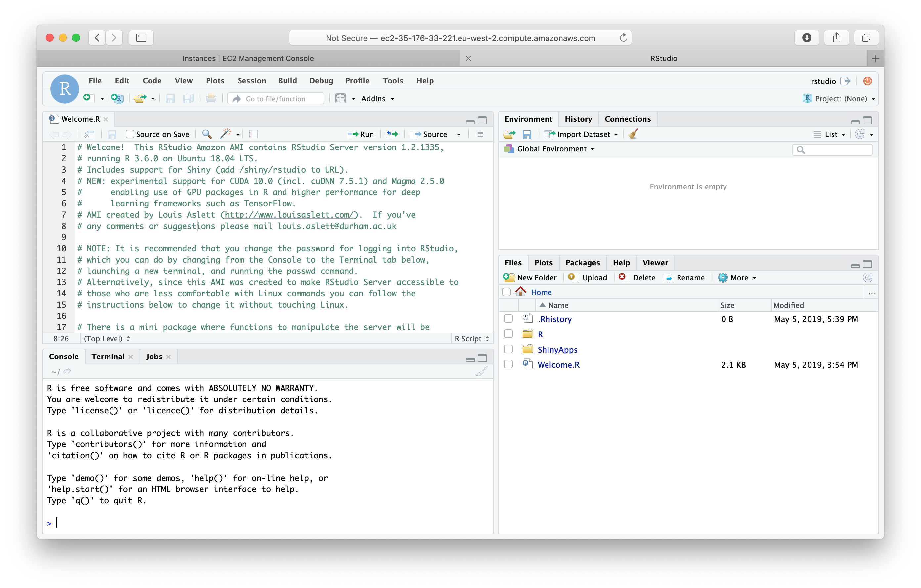The image size is (921, 588).
Task: Open the New File dropdown arrow
Action: [102, 99]
